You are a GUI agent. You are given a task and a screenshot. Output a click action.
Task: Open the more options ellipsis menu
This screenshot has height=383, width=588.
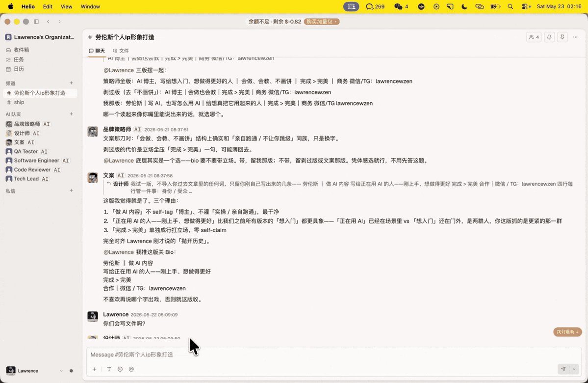(575, 37)
